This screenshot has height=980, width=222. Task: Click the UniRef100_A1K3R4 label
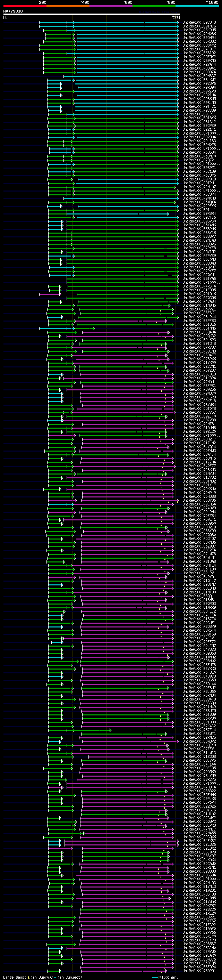199,378
